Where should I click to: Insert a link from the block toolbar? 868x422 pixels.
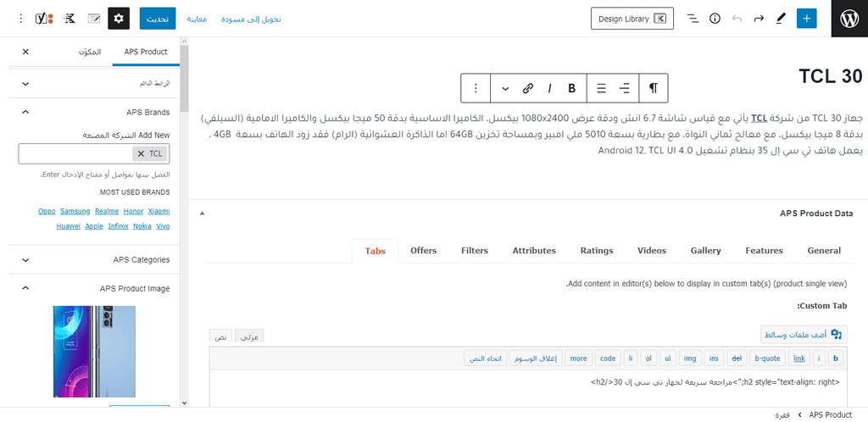click(527, 88)
